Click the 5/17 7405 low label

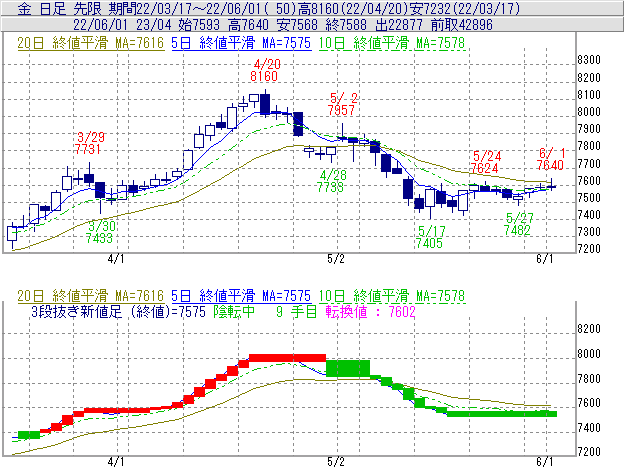[x=431, y=237]
